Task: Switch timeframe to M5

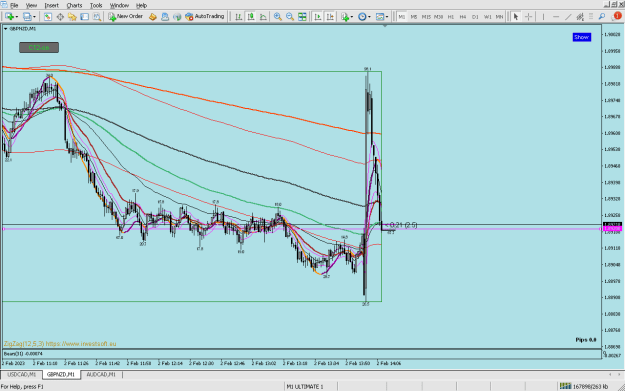Action: click(414, 17)
